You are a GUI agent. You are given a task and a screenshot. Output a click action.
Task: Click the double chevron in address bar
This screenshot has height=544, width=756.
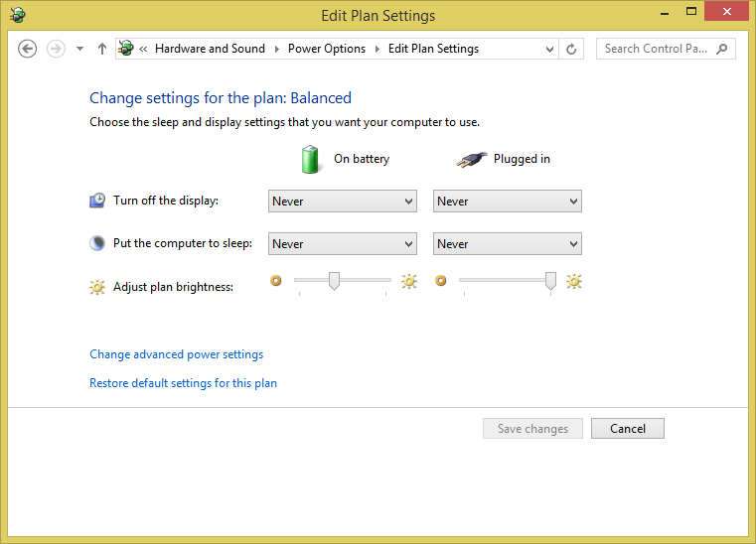pos(143,49)
